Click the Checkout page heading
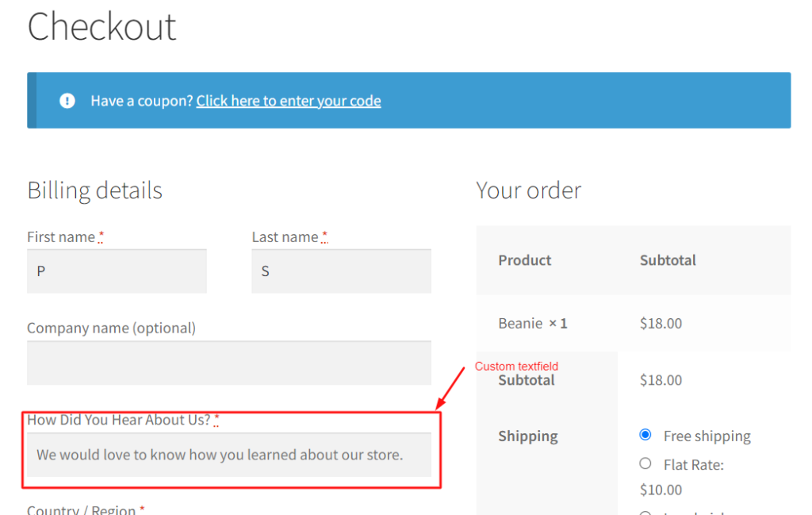The width and height of the screenshot is (812, 515). 102,26
